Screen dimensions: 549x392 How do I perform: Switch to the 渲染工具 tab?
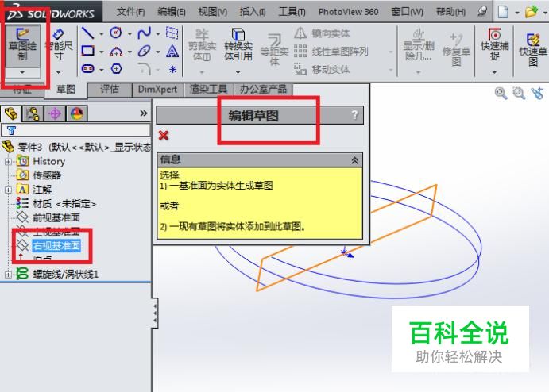(x=209, y=90)
